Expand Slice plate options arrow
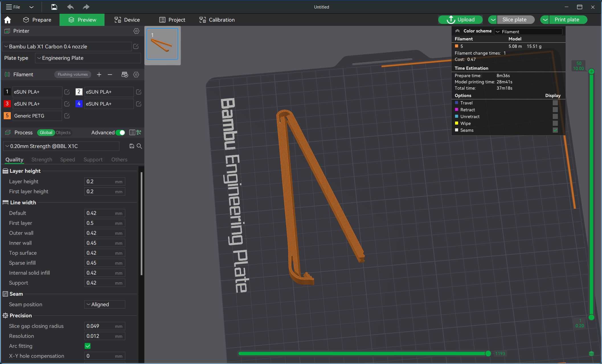602x364 pixels. tap(493, 20)
